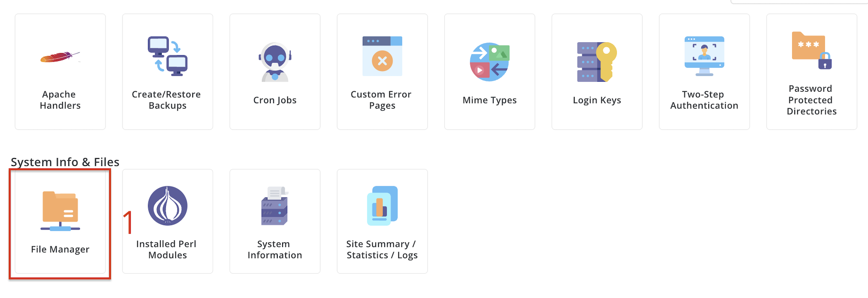Click the System Info & Files heading
868x298 pixels.
pos(65,162)
